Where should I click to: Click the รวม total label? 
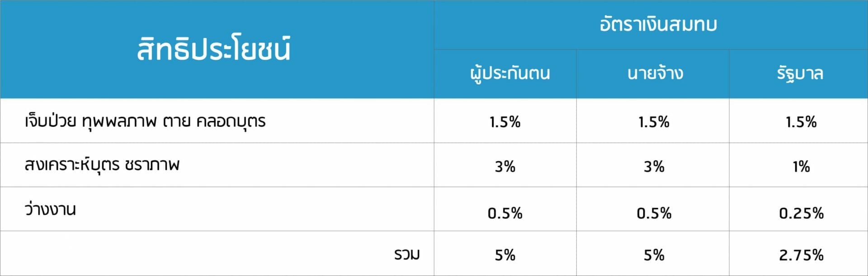[x=407, y=254]
